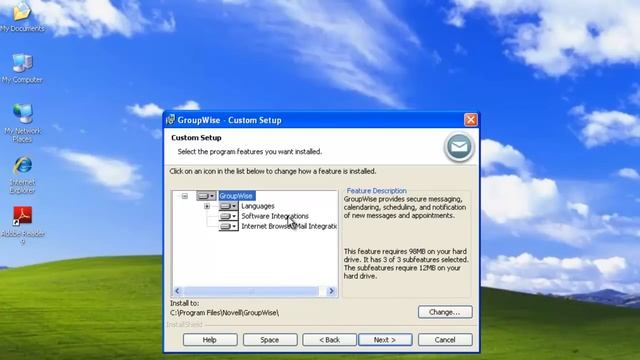Select the Adobe Reader 9 desktop icon
This screenshot has width=640, height=360.
click(22, 225)
